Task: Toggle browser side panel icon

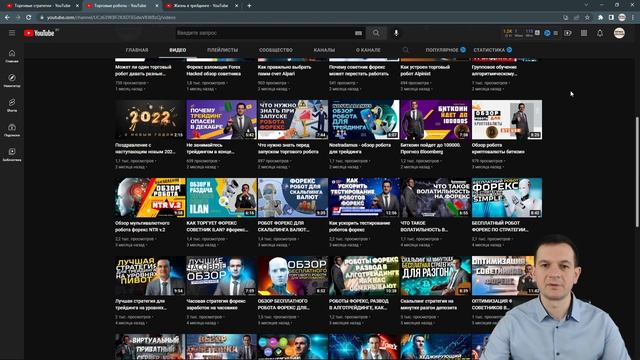Action: tap(611, 18)
